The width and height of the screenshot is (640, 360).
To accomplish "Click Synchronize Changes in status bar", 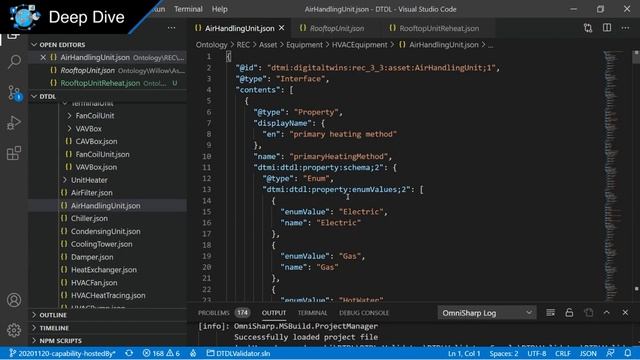I will coord(129,353).
